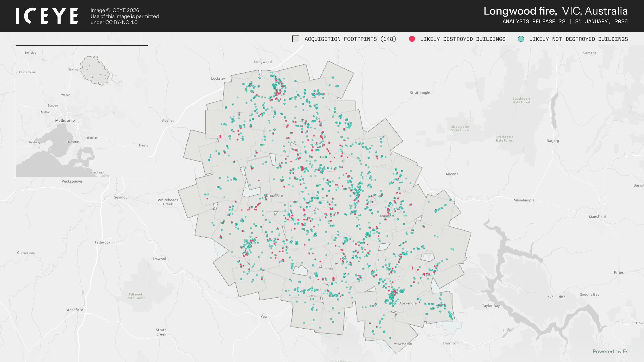This screenshot has height=362, width=644.
Task: Click the Seymour town label on main map
Action: tap(121, 197)
